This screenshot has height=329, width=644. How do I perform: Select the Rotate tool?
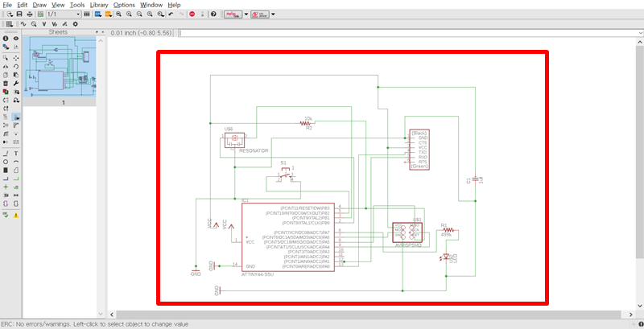coord(16,67)
